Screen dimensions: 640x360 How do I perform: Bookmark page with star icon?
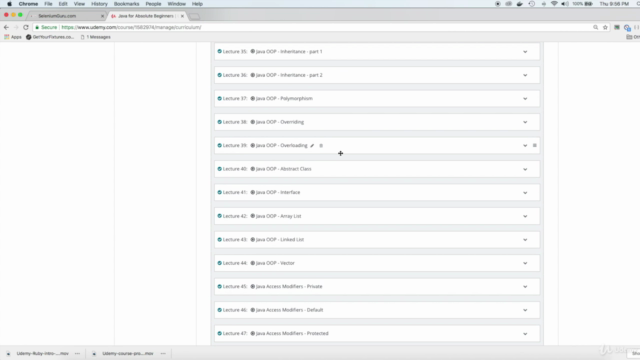point(605,27)
